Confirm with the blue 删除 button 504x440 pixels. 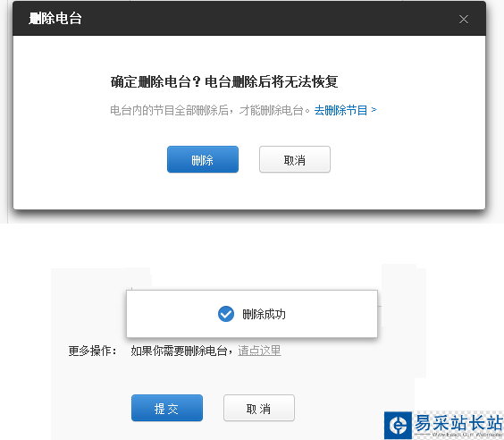coord(203,159)
